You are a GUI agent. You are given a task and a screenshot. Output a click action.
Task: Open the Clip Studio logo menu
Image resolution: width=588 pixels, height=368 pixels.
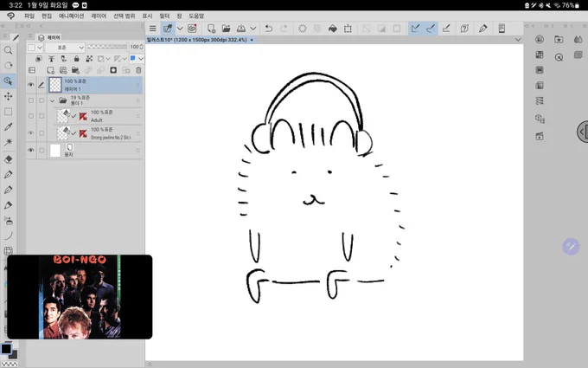pos(10,16)
